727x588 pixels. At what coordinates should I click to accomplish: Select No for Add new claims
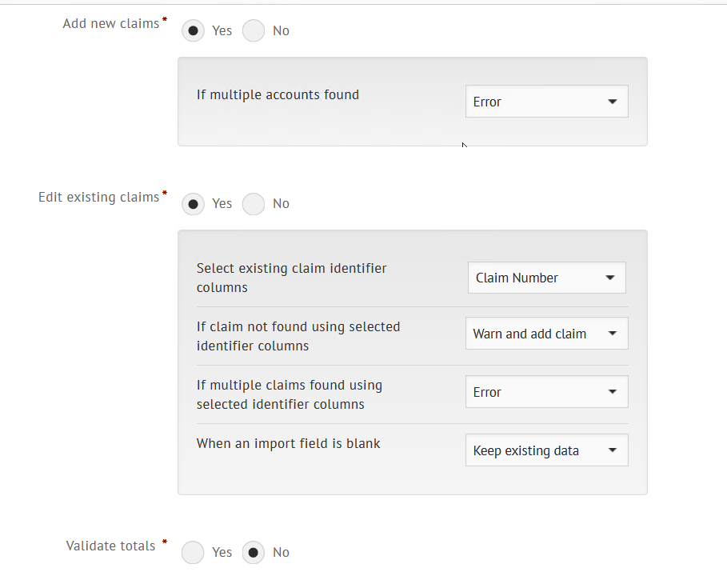(x=254, y=31)
